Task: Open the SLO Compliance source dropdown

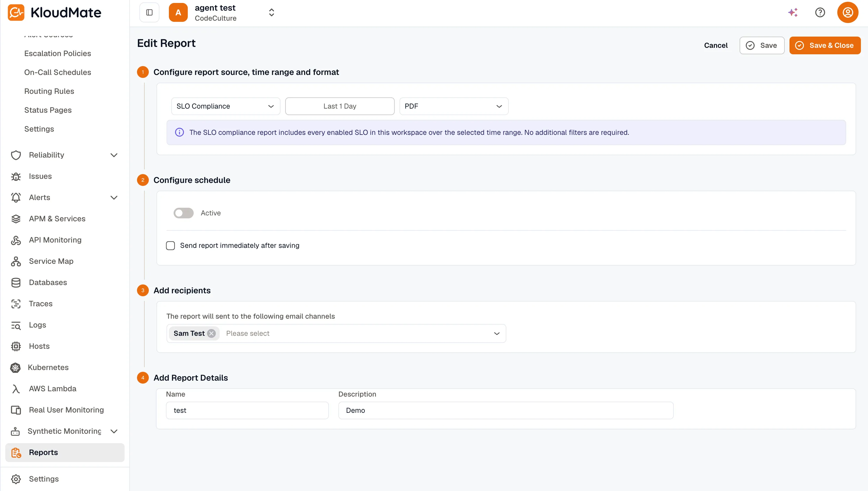Action: point(226,106)
